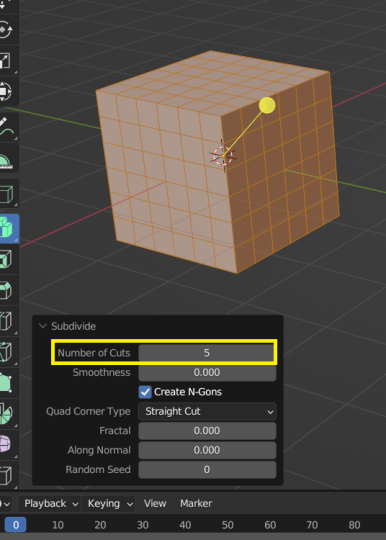Click the current frame 0 marker
The width and height of the screenshot is (386, 540).
(x=15, y=525)
